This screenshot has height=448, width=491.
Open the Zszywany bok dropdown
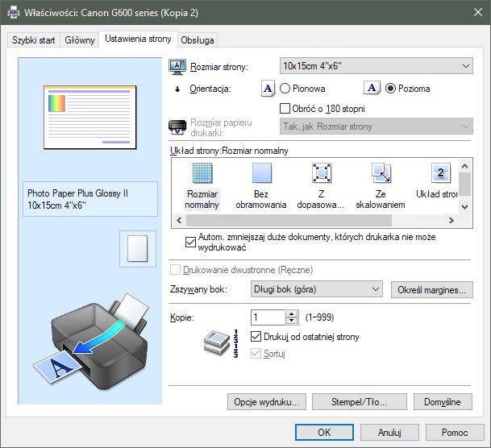click(316, 288)
